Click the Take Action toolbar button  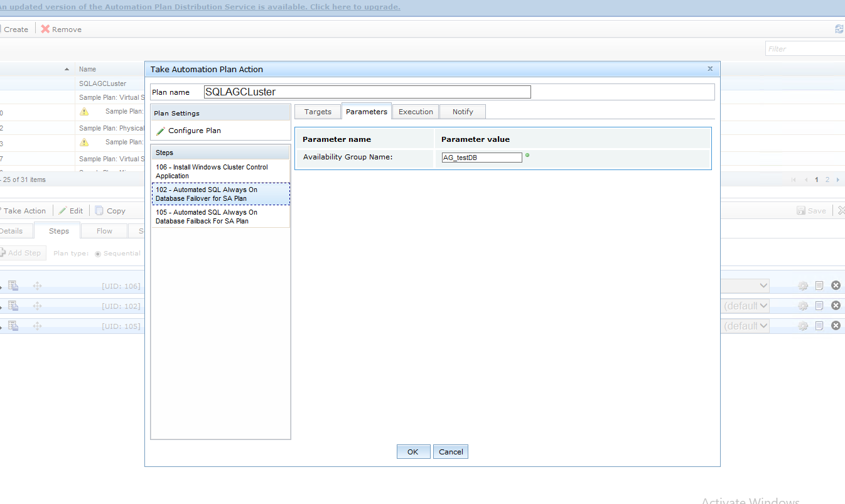coord(24,211)
